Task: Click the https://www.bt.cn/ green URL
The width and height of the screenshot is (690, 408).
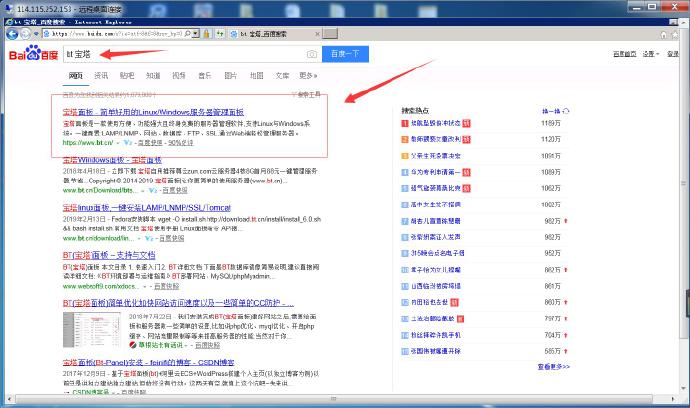Action: tap(88, 143)
